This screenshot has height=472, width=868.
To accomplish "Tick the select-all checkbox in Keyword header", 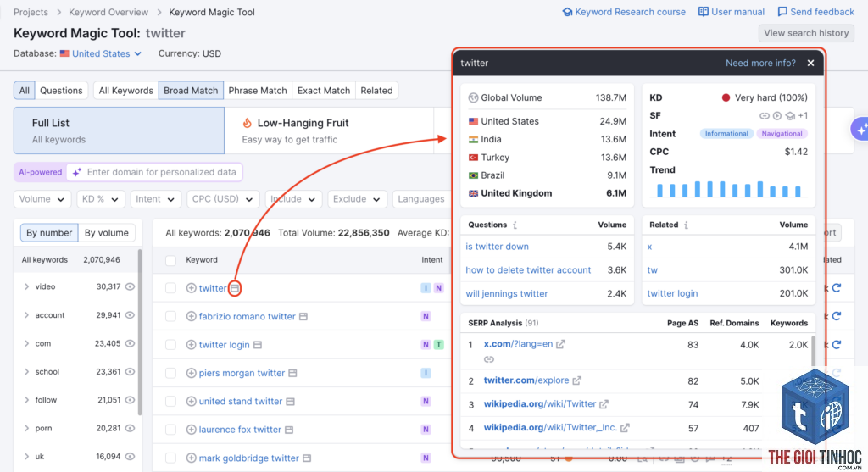I will pos(170,260).
